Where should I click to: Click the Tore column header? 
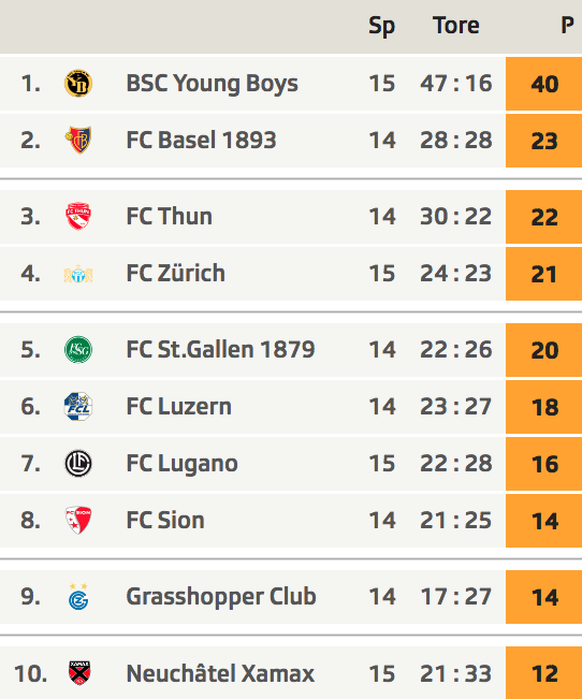click(456, 25)
